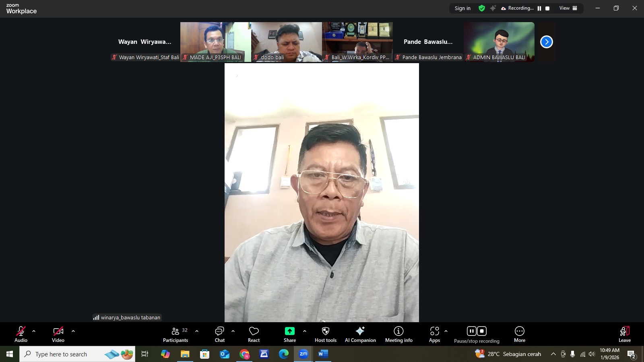
Task: Unmute microphone with Audio button
Action: pos(21,334)
